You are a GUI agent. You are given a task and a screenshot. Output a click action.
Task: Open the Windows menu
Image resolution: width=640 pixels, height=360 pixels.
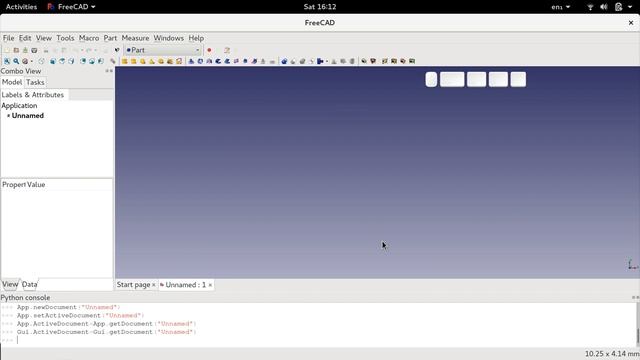point(169,38)
